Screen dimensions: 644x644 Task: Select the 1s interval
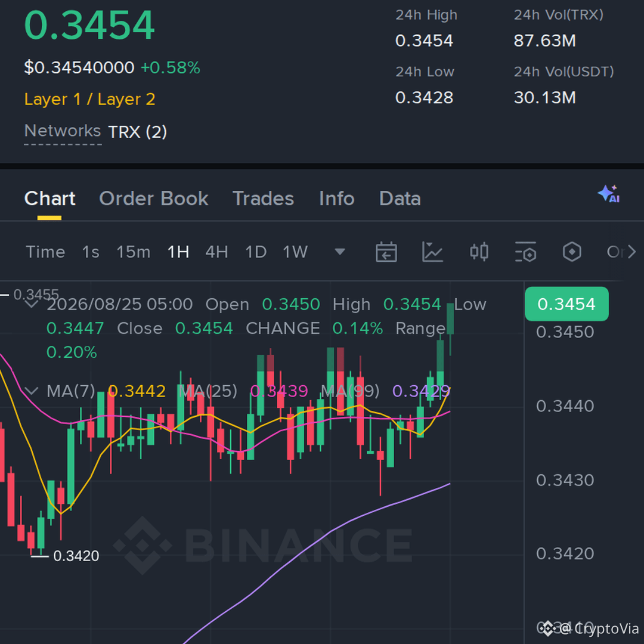coord(91,252)
